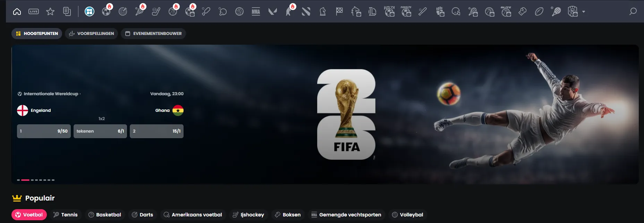
Task: Click the Ghana team name
Action: coord(162,110)
